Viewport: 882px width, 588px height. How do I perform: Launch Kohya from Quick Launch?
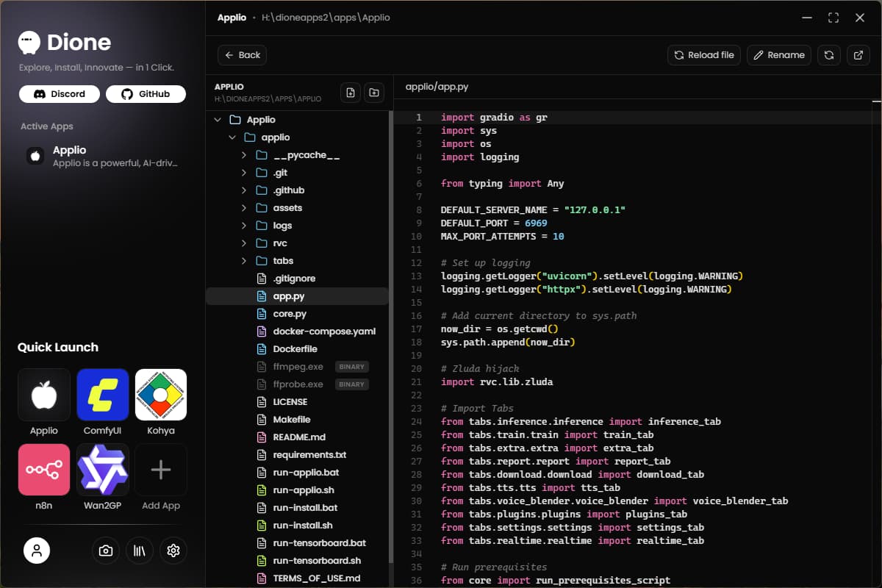point(161,395)
